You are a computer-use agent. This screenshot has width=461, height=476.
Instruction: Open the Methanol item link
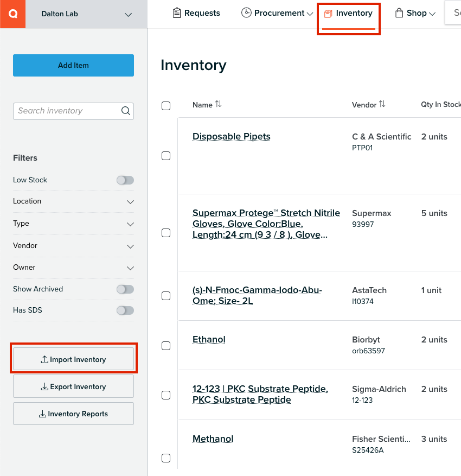click(x=213, y=439)
